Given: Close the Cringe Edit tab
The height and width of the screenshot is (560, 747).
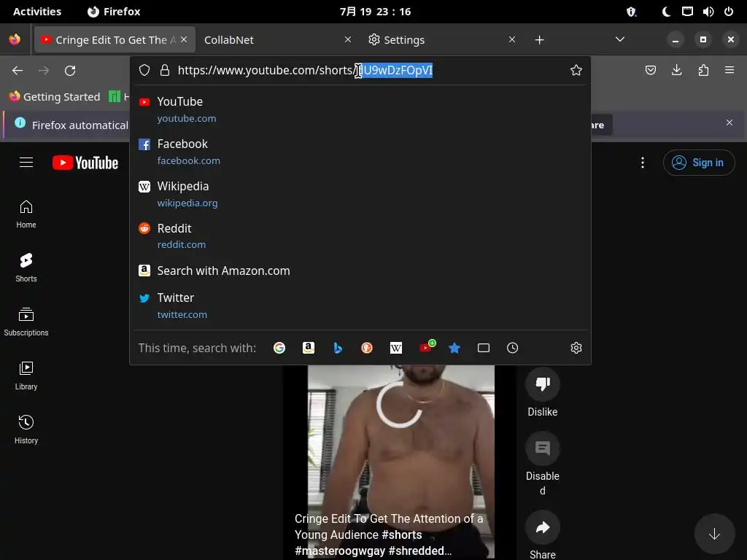Looking at the screenshot, I should pos(184,39).
